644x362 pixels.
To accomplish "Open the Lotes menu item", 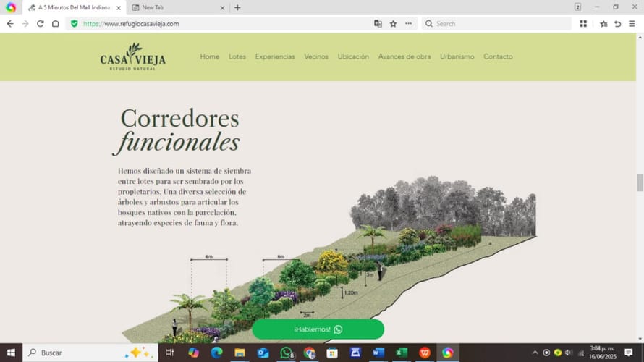I will (237, 56).
